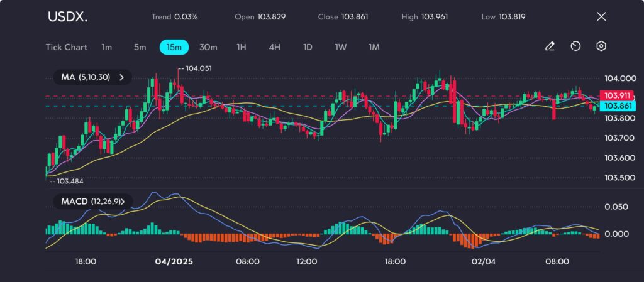Choose the 4H timeframe

point(274,47)
